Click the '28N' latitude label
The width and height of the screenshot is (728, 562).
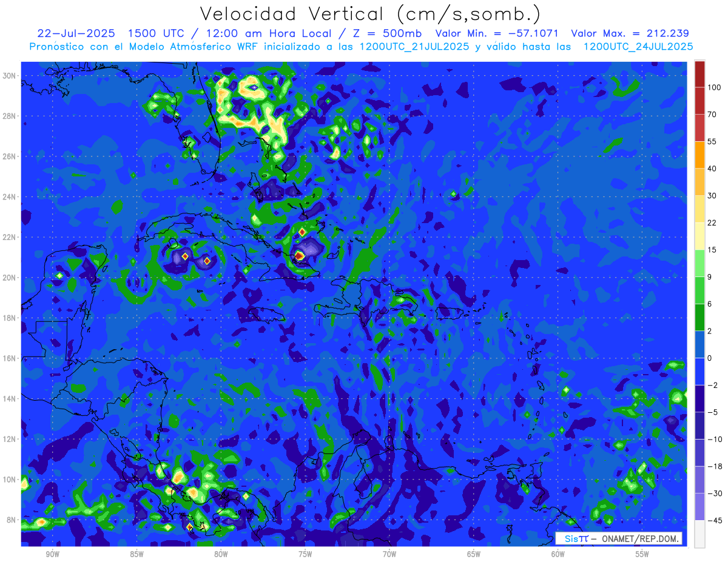click(10, 116)
